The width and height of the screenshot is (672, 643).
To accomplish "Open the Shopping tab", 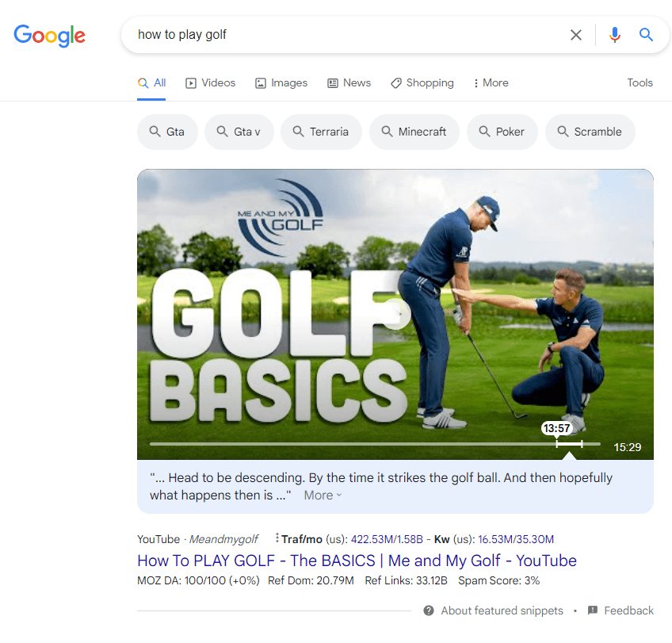I will tap(422, 83).
